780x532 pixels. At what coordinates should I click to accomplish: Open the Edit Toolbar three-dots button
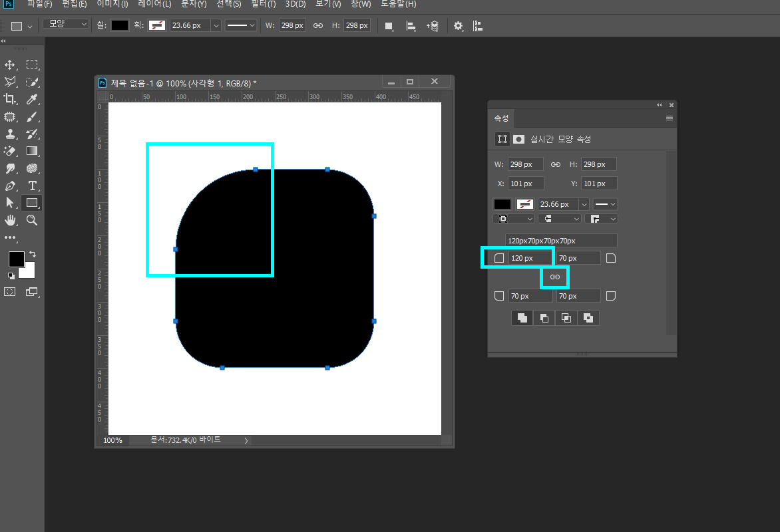click(x=10, y=237)
